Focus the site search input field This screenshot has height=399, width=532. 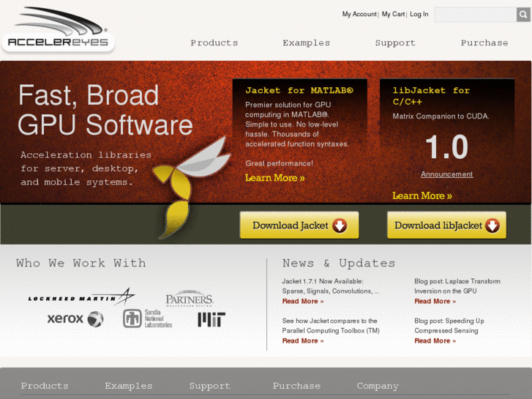476,15
